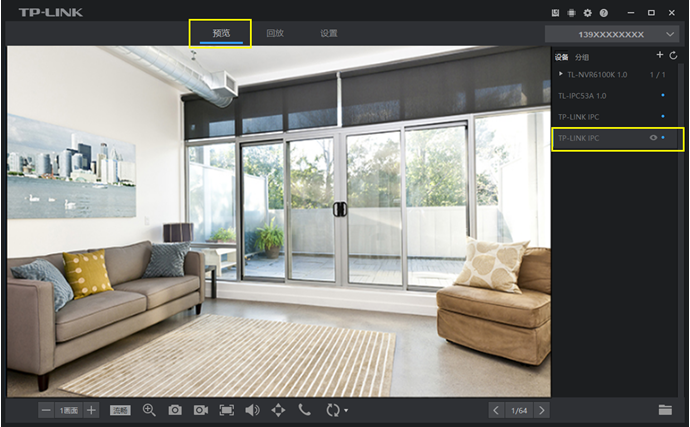Image resolution: width=690 pixels, height=427 pixels.
Task: Toggle eye icon on selected TP-LINK IPC
Action: coord(653,138)
